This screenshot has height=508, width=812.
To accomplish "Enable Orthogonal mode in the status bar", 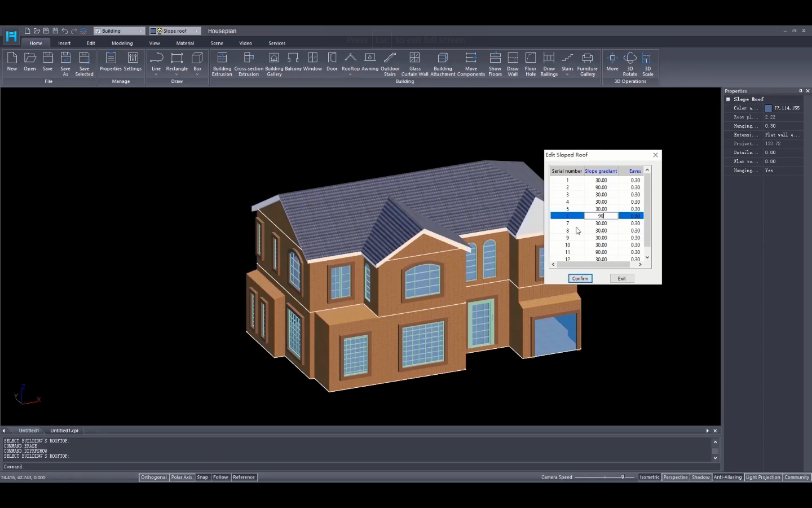I will tap(153, 477).
